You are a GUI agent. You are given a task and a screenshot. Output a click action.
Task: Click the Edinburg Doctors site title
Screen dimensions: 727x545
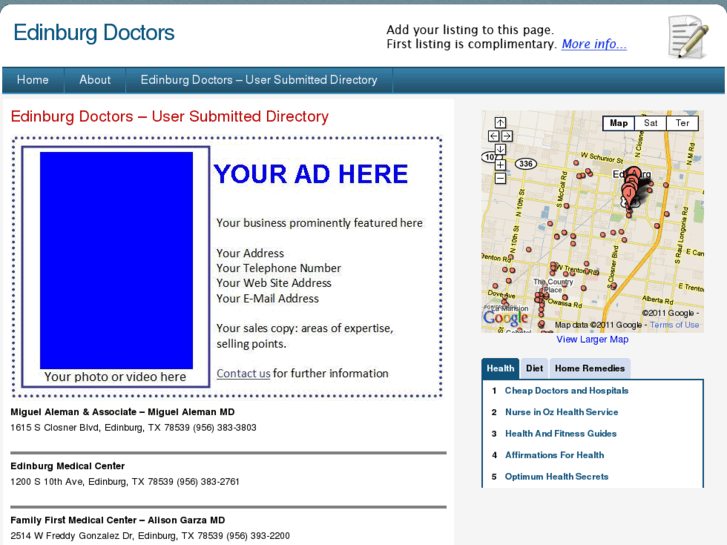(x=94, y=33)
